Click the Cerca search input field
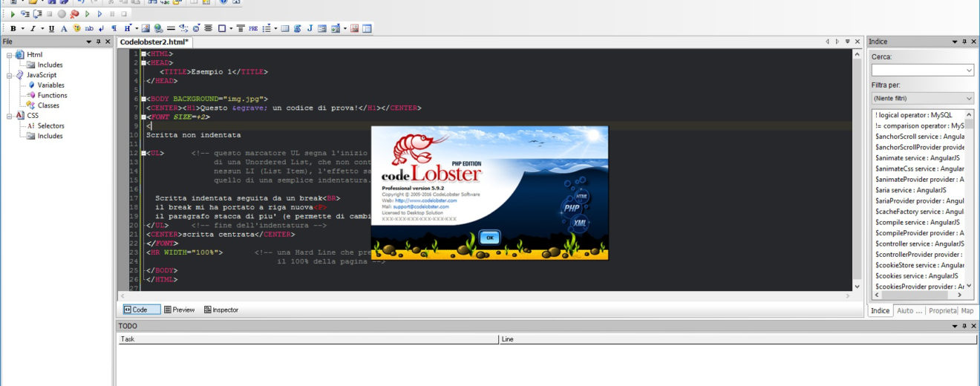 coord(918,70)
